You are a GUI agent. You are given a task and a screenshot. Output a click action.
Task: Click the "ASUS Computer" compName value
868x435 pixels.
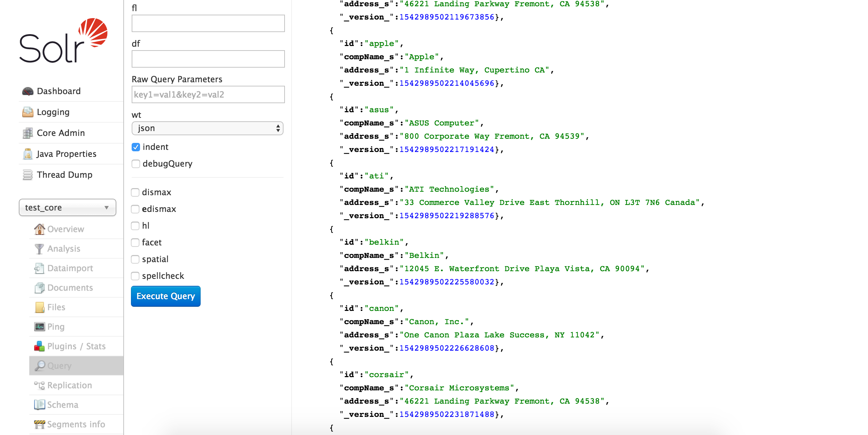(x=442, y=123)
